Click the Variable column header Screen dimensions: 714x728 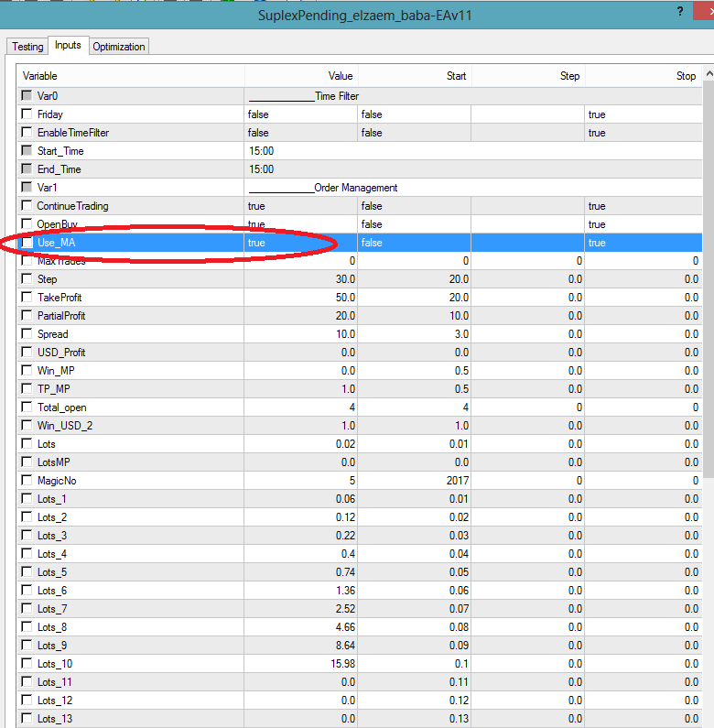[x=130, y=76]
